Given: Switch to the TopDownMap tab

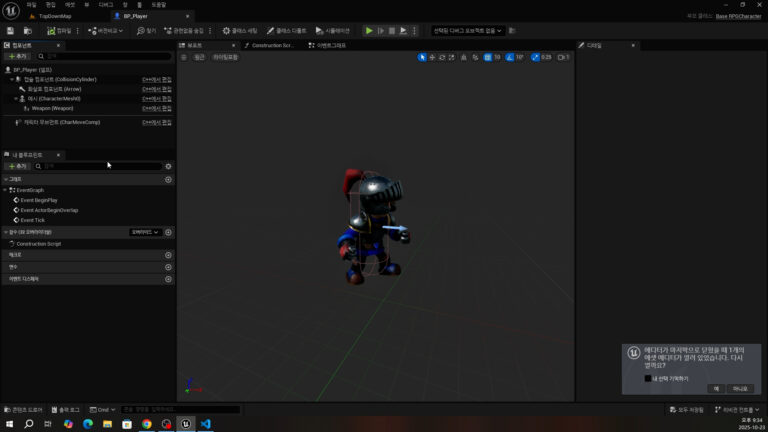Looking at the screenshot, I should pyautogui.click(x=56, y=16).
